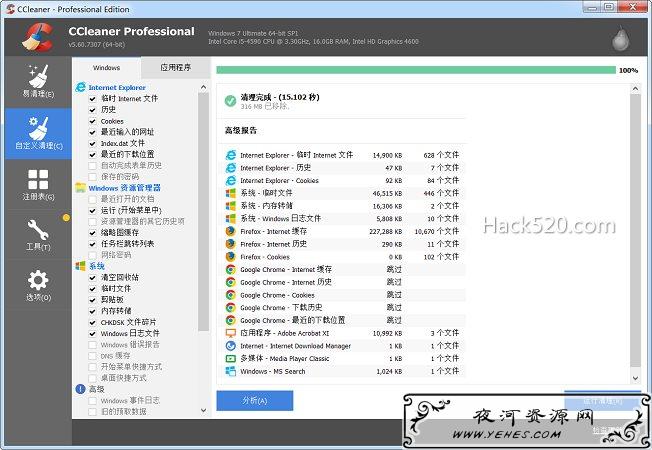Toggle IE Cookies checkbox
The image size is (652, 450).
point(93,121)
